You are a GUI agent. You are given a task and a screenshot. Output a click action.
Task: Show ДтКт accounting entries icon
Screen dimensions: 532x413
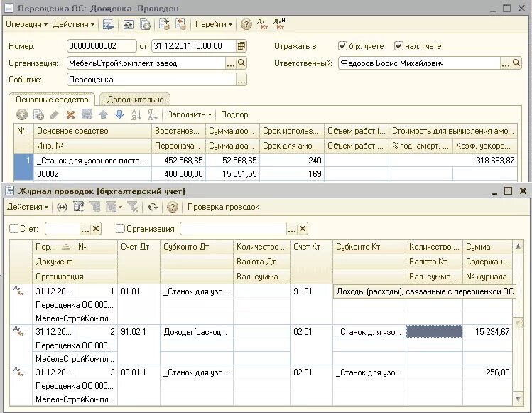(262, 24)
